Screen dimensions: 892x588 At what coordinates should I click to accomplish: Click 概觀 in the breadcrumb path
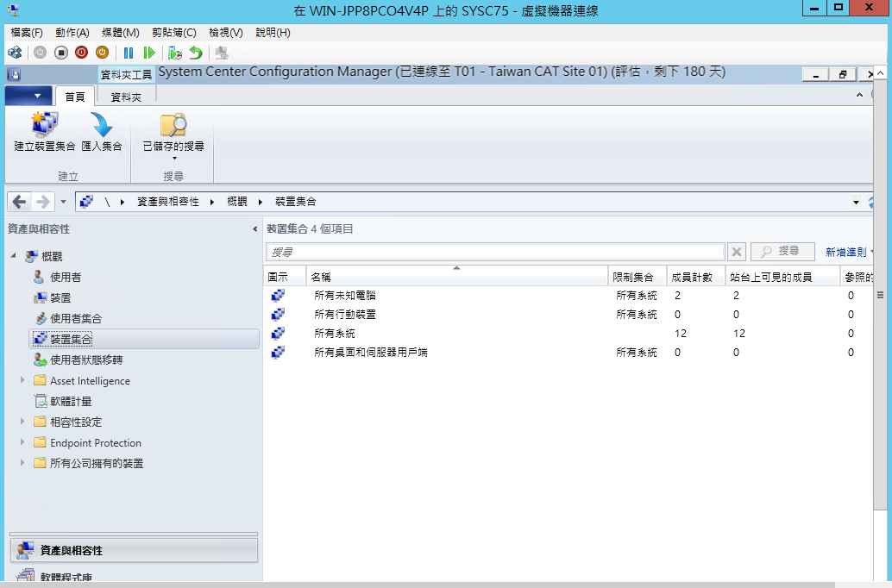coord(237,201)
